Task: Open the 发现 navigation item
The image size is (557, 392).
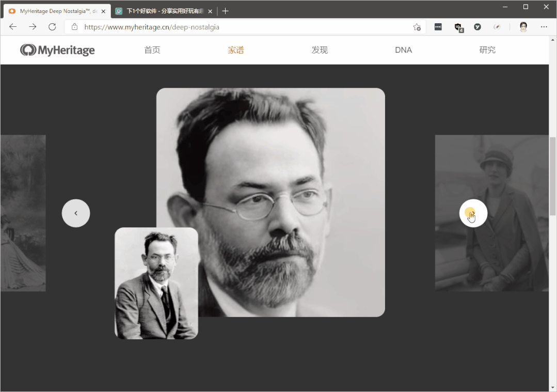Action: (320, 50)
